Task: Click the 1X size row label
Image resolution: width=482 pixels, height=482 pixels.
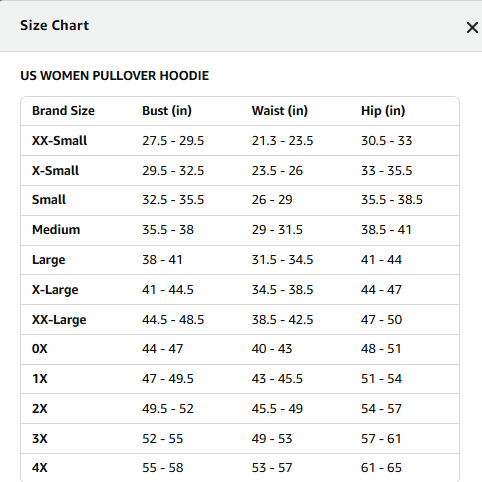Action: click(40, 379)
